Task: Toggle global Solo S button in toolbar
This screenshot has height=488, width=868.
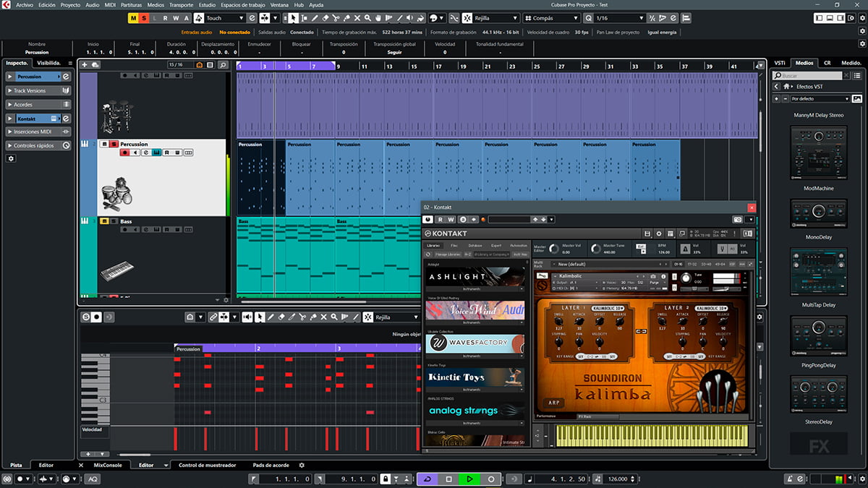Action: (x=145, y=18)
